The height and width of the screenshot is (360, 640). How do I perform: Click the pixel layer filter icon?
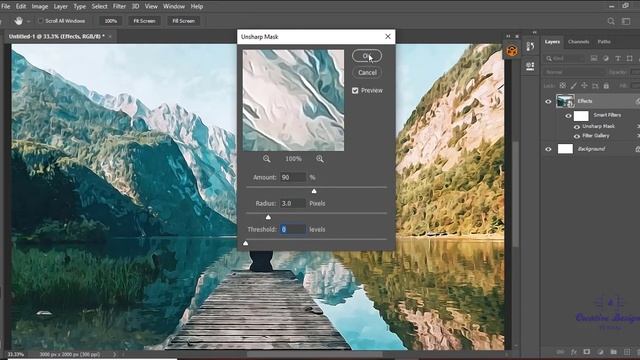click(x=594, y=58)
